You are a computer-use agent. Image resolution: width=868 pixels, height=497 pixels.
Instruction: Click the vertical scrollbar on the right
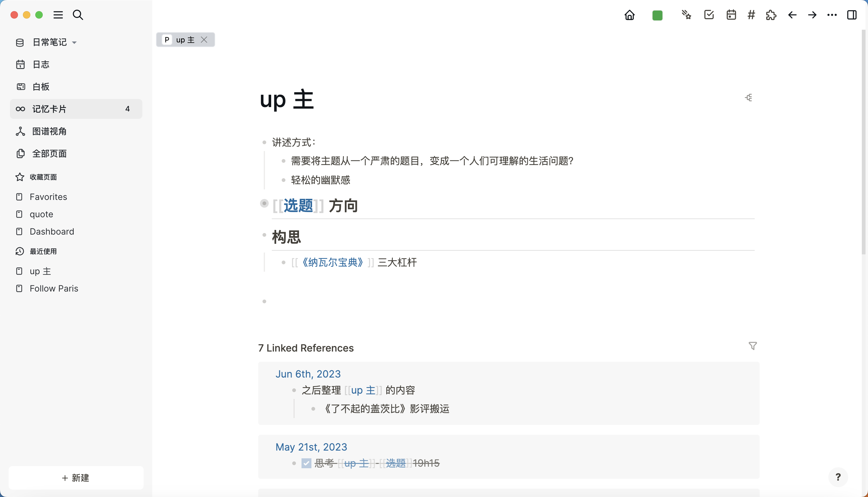(864, 142)
